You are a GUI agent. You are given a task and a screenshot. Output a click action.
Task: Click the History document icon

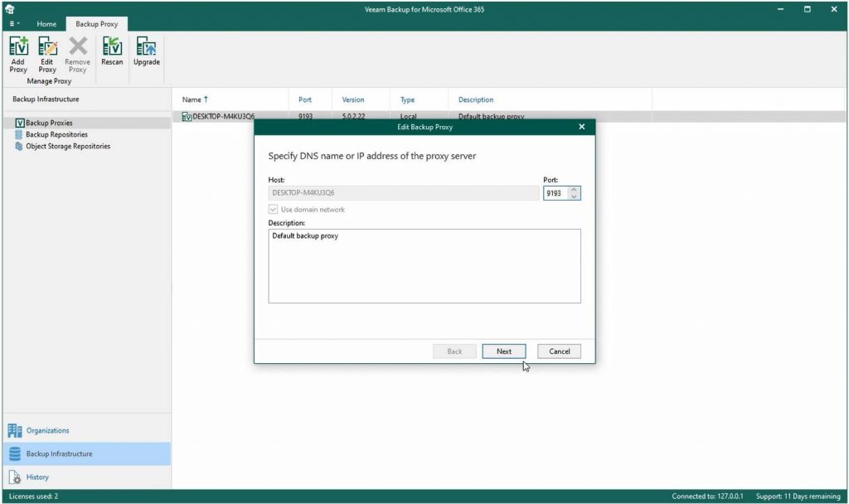[15, 477]
